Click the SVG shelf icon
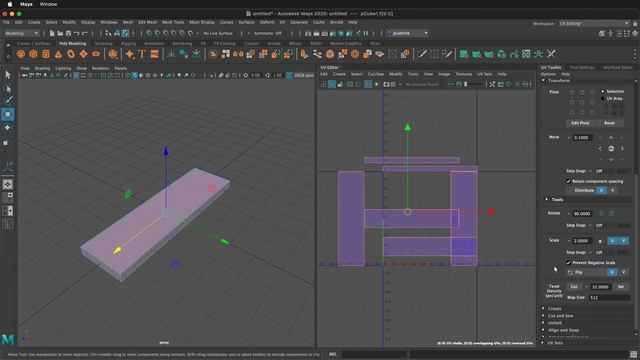640x360 pixels. click(154, 54)
